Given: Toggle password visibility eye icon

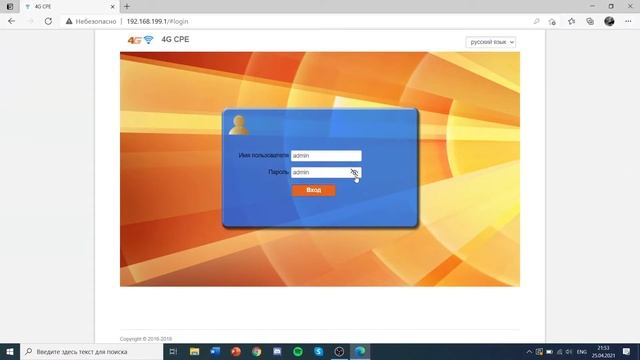Looking at the screenshot, I should (x=354, y=172).
